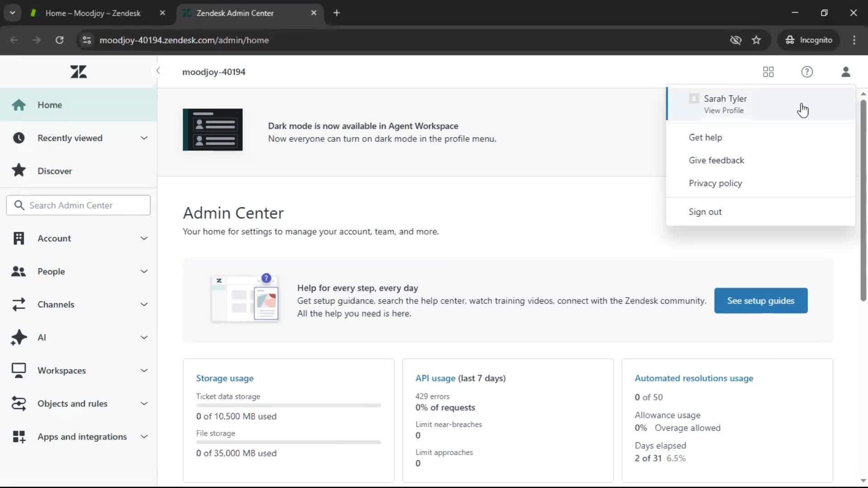Open a new browser tab
Screen dimensions: 868x488
point(336,13)
